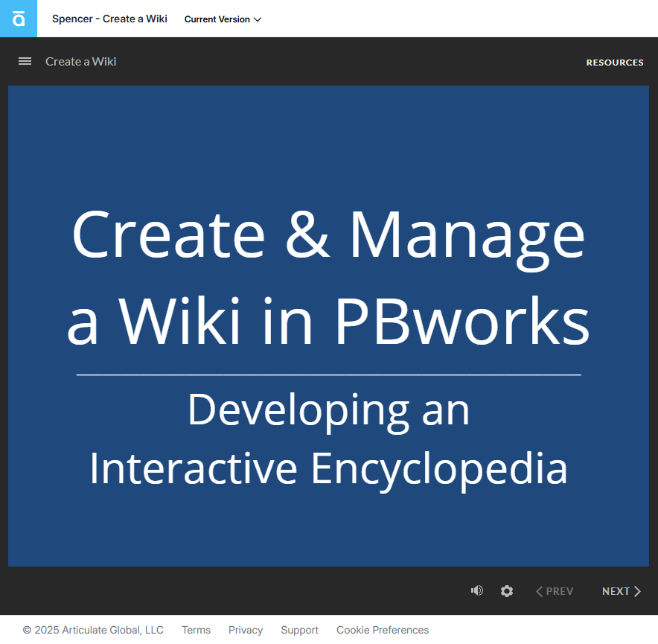The width and height of the screenshot is (658, 644).
Task: Open player settings gear icon
Action: coord(506,591)
